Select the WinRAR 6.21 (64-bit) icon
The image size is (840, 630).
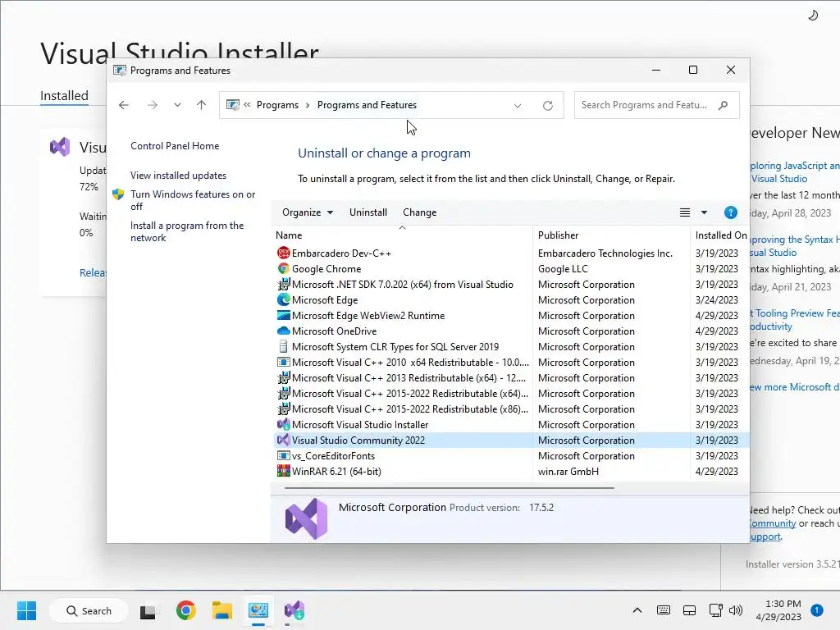click(283, 471)
